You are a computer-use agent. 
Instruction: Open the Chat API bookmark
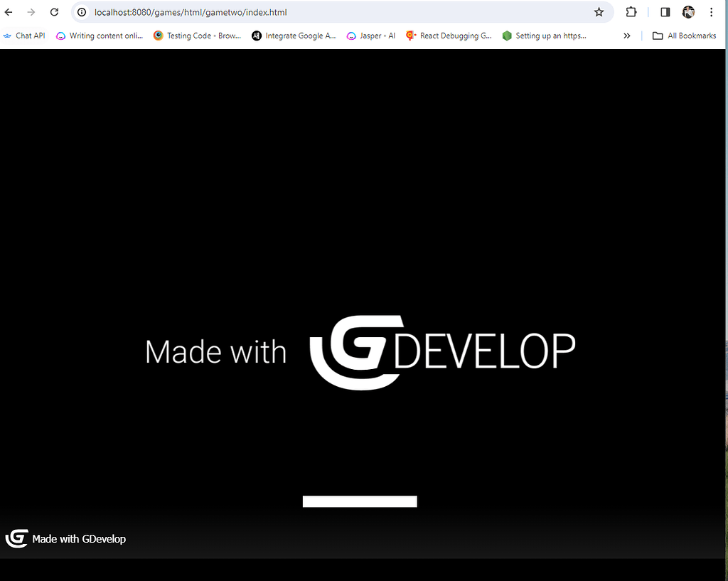point(24,36)
